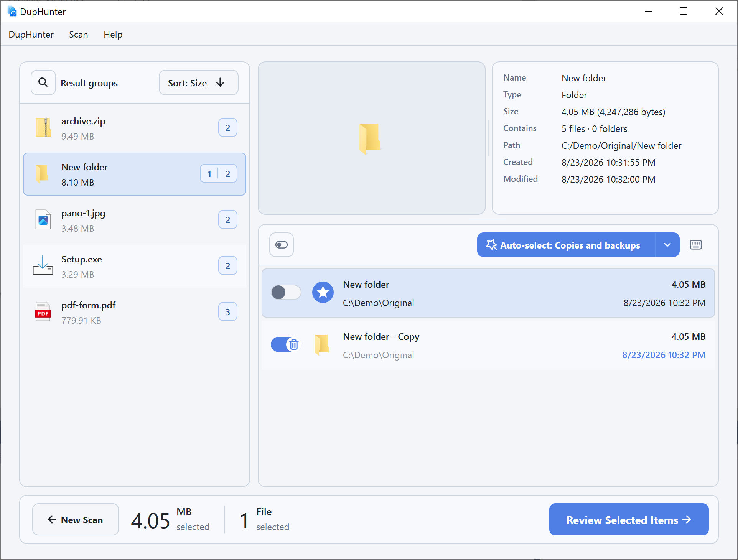Click the 1 File selected summary

(265, 520)
